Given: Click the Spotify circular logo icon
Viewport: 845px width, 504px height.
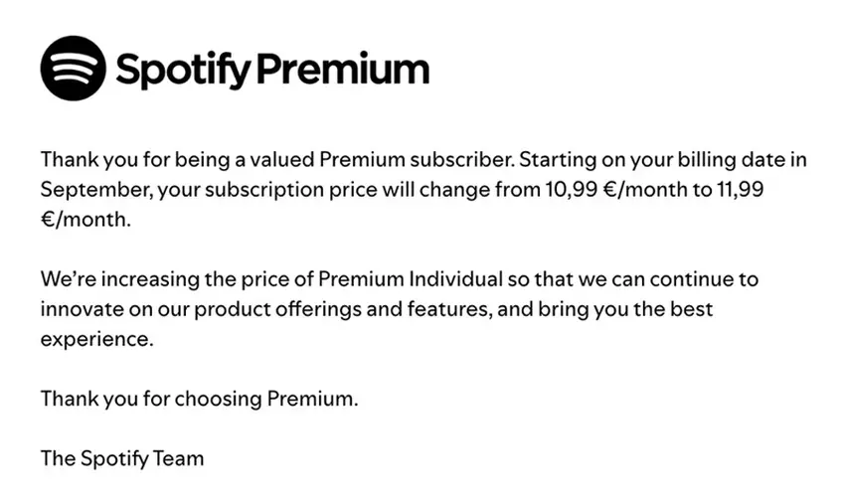Looking at the screenshot, I should tap(73, 69).
